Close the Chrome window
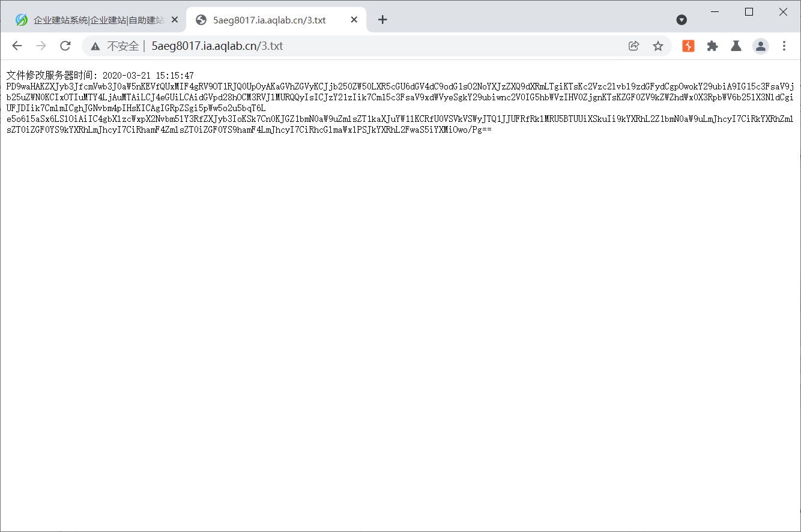Viewport: 801px width, 532px height. 783,11
